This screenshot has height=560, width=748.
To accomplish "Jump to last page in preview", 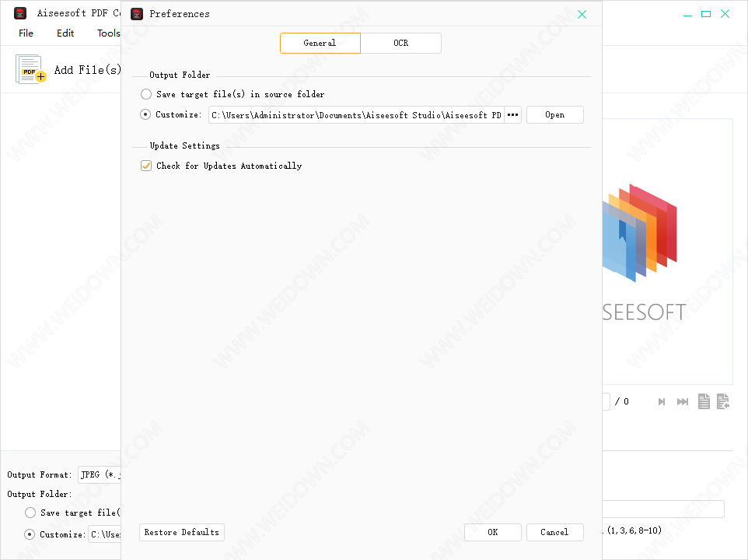I will (x=683, y=401).
